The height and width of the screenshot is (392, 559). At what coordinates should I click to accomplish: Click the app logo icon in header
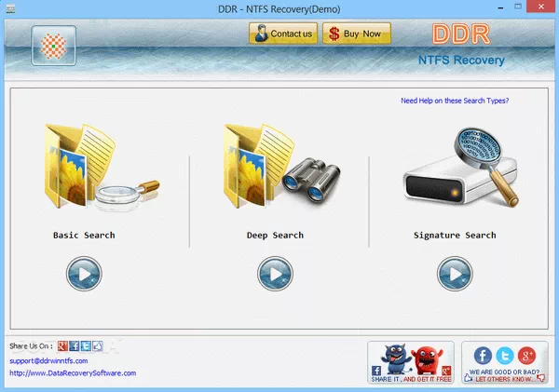[54, 46]
